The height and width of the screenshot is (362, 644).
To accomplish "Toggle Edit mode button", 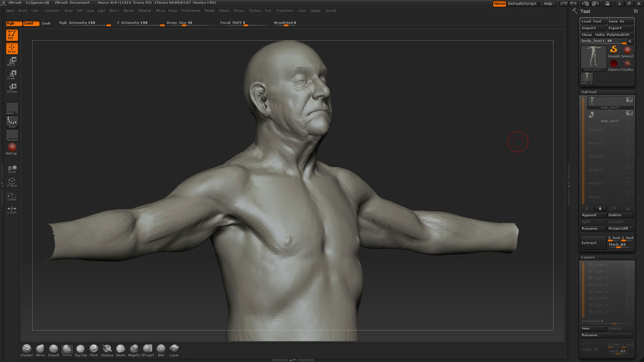I will 12,35.
